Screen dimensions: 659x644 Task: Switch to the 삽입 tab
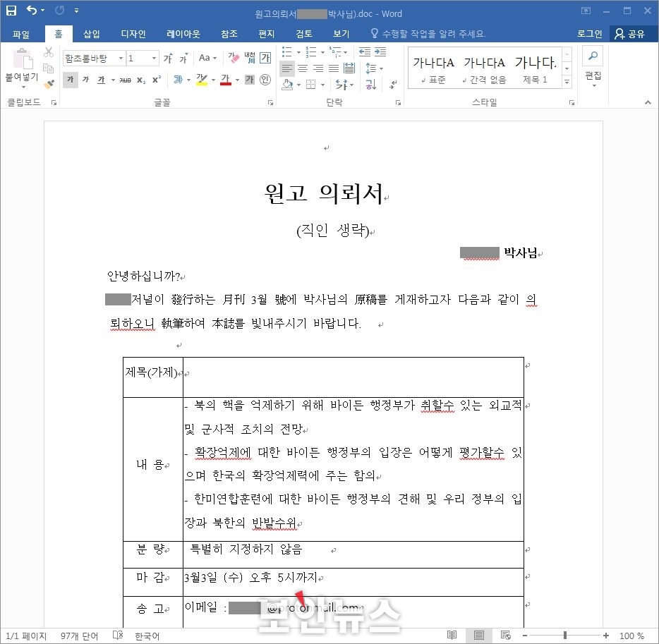click(91, 34)
